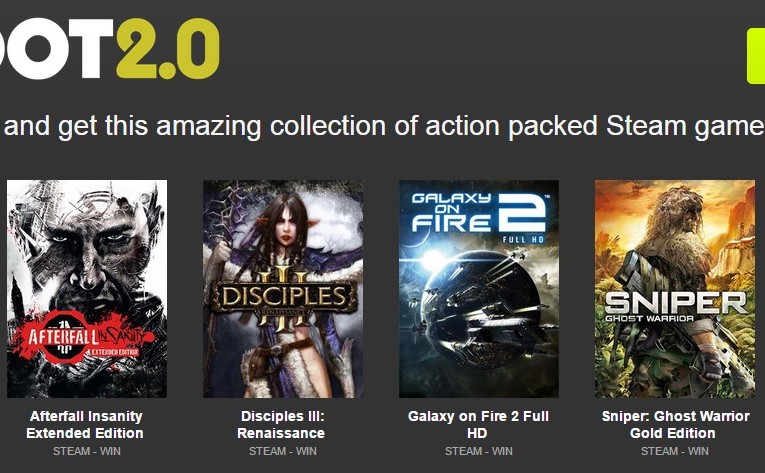Open the Disciples III Renaissance cover art
Viewport: 765px width, 473px height.
coord(283,288)
